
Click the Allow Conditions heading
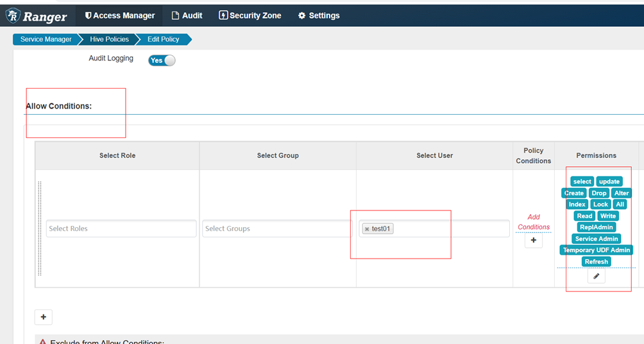59,106
